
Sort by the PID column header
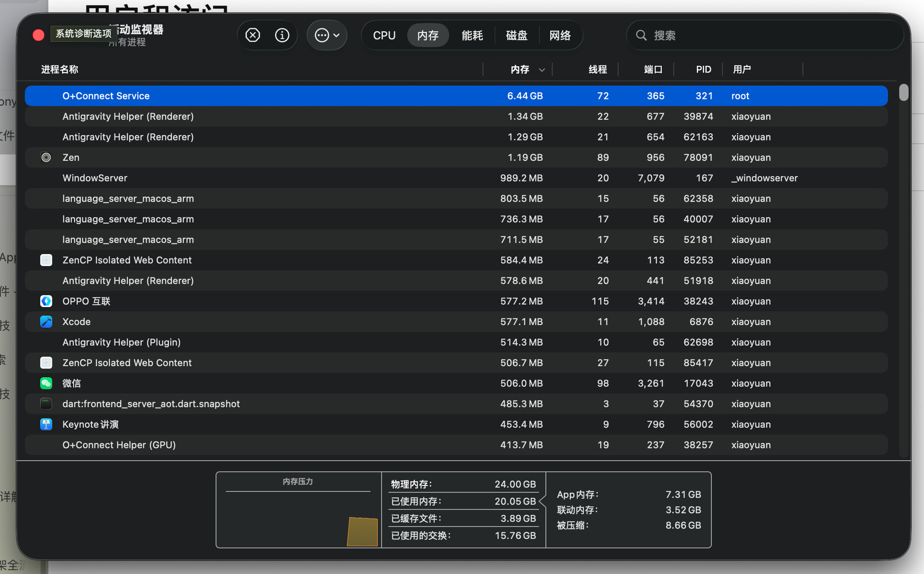coord(704,69)
